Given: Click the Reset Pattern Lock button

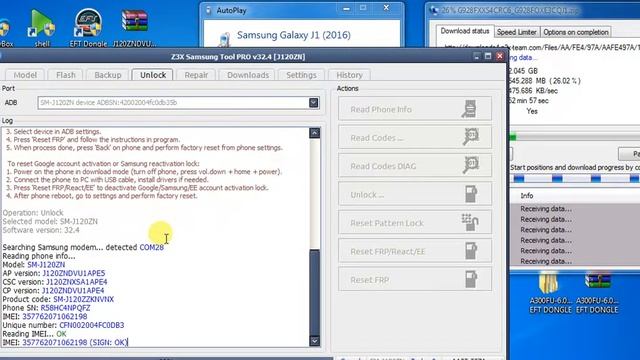Looking at the screenshot, I should [415, 223].
